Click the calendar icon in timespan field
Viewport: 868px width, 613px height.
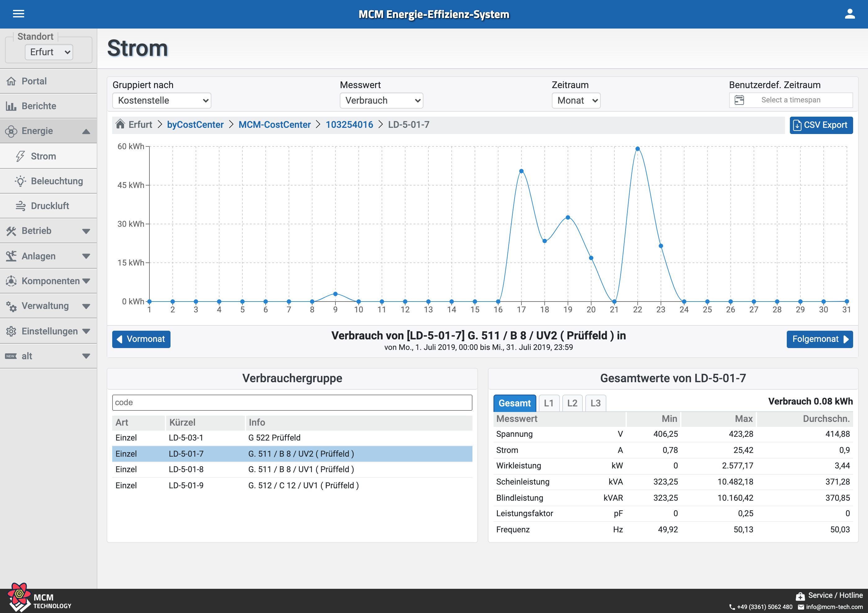click(739, 100)
